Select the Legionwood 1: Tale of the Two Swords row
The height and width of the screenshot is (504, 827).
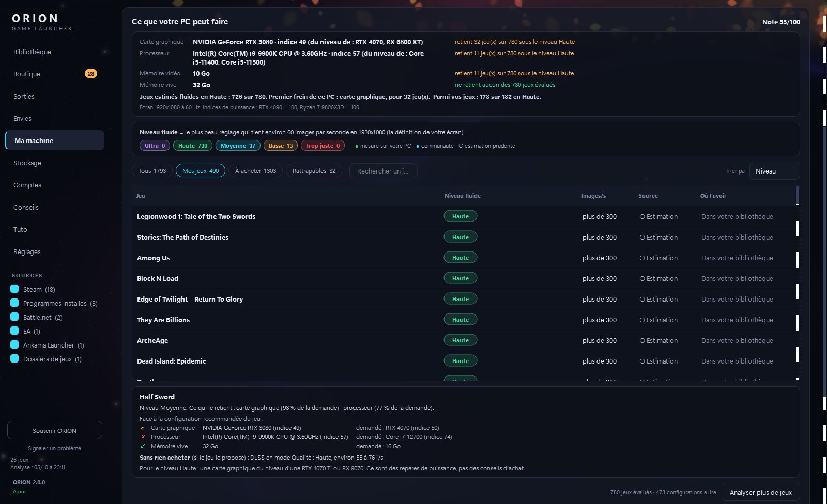pyautogui.click(x=464, y=216)
